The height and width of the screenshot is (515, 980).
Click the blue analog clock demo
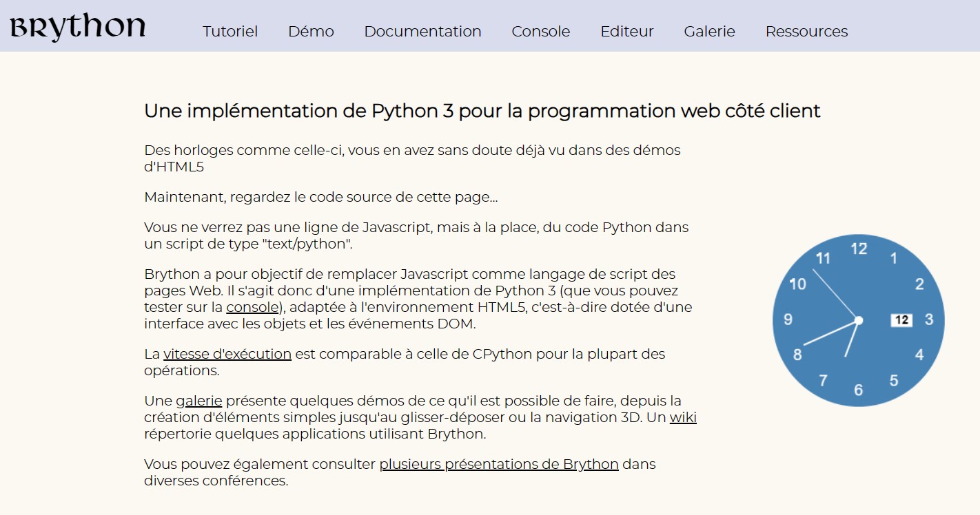click(858, 320)
